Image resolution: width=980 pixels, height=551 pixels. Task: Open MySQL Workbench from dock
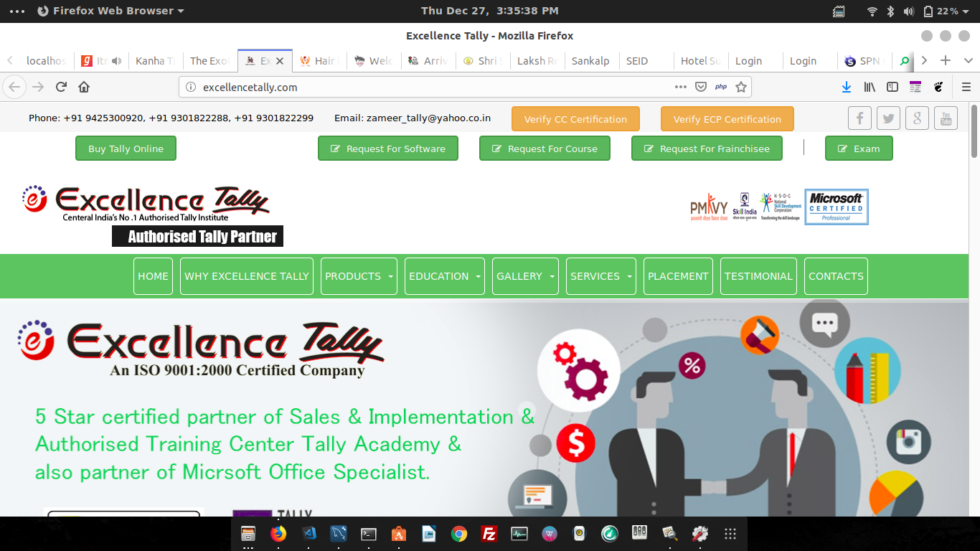339,534
